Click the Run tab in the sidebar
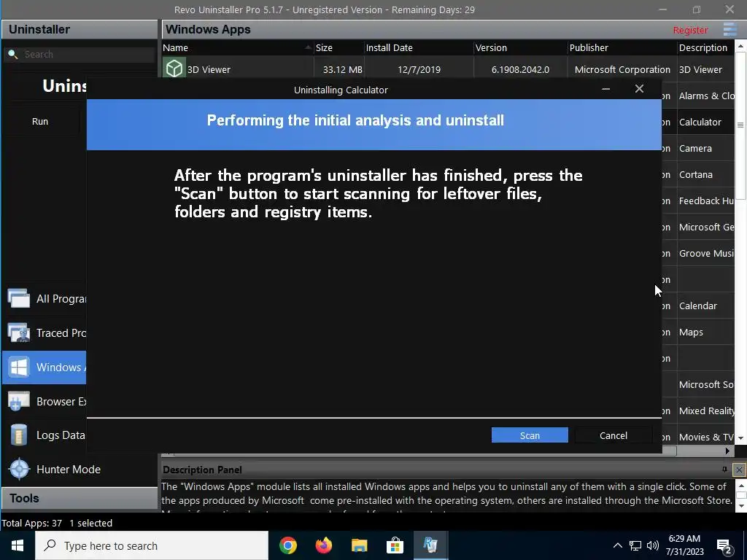This screenshot has width=747, height=560. coord(40,122)
